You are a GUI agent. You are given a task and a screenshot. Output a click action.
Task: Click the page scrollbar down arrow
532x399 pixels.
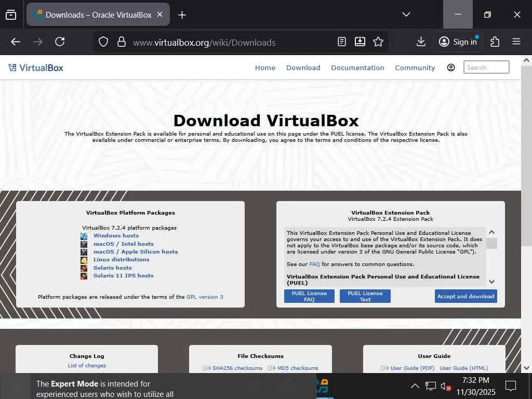(526, 367)
